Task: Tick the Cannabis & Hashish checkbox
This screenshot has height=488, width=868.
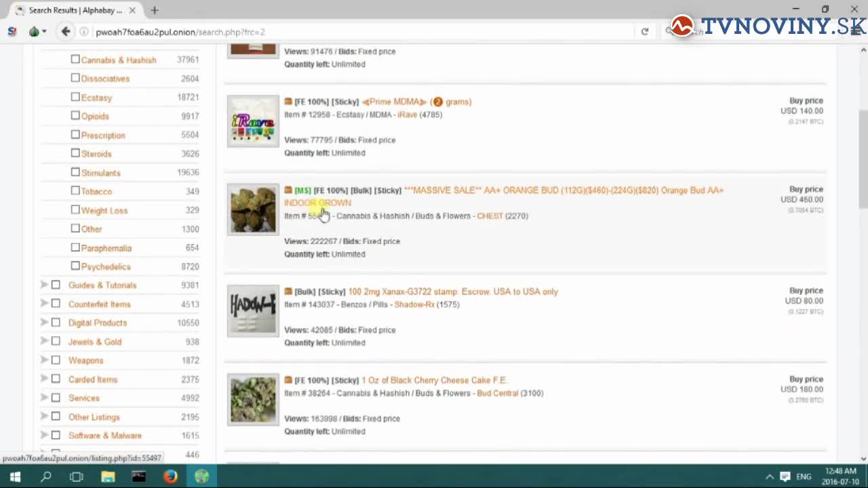Action: click(x=75, y=60)
